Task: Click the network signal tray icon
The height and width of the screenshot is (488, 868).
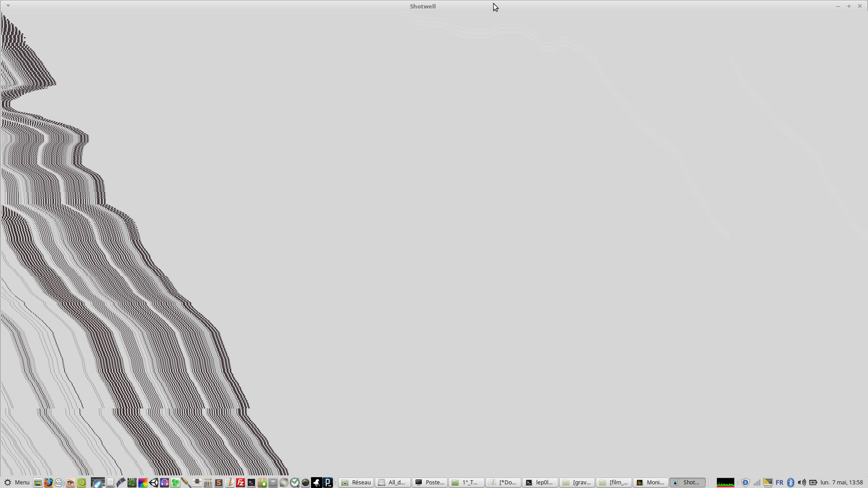Action: 757,483
